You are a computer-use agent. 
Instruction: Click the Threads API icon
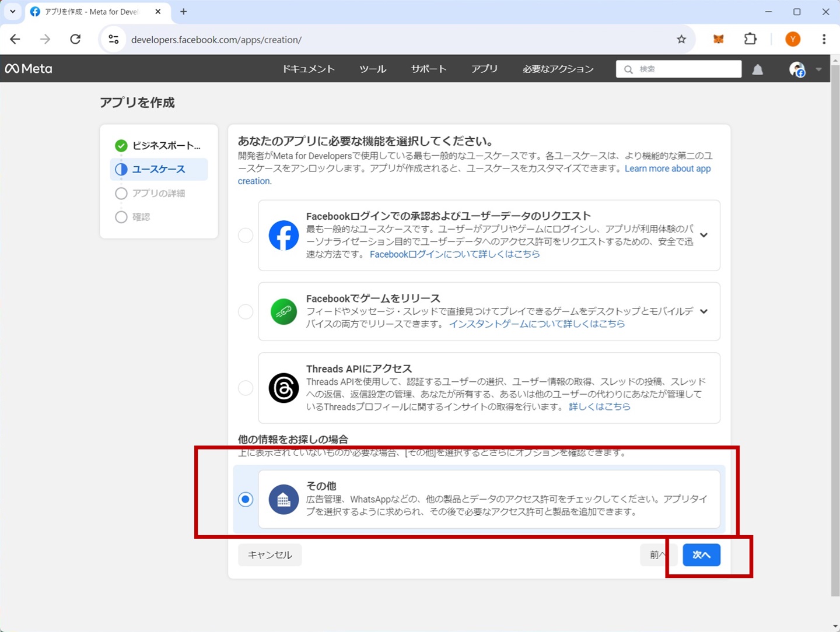(283, 388)
